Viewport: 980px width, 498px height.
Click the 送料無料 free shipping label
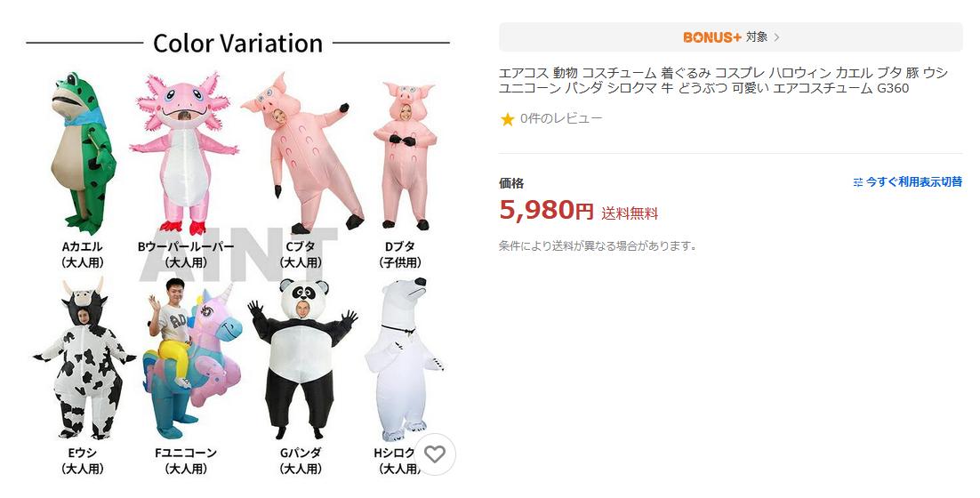point(630,213)
